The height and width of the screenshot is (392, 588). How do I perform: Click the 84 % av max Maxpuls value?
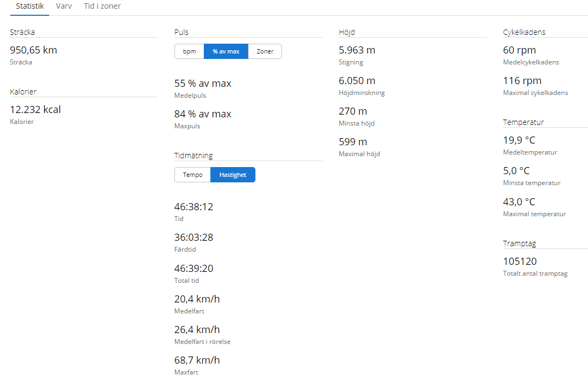[x=203, y=114]
